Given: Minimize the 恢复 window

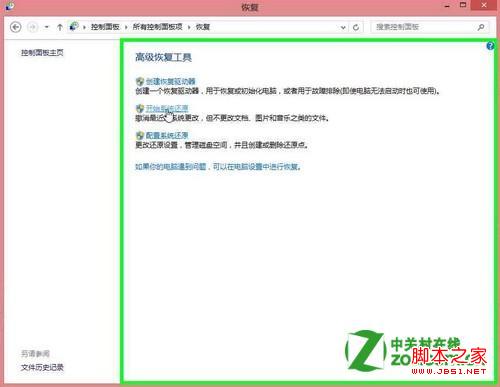Looking at the screenshot, I should (x=447, y=6).
